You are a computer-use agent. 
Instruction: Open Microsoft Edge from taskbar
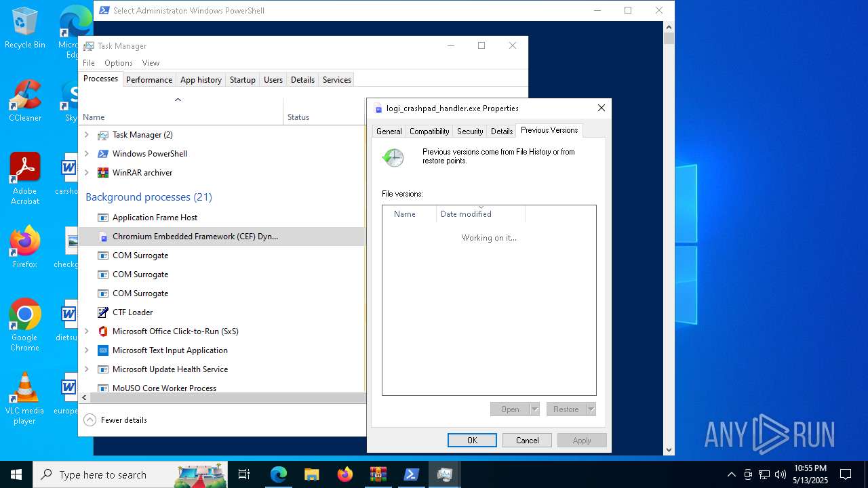[279, 474]
